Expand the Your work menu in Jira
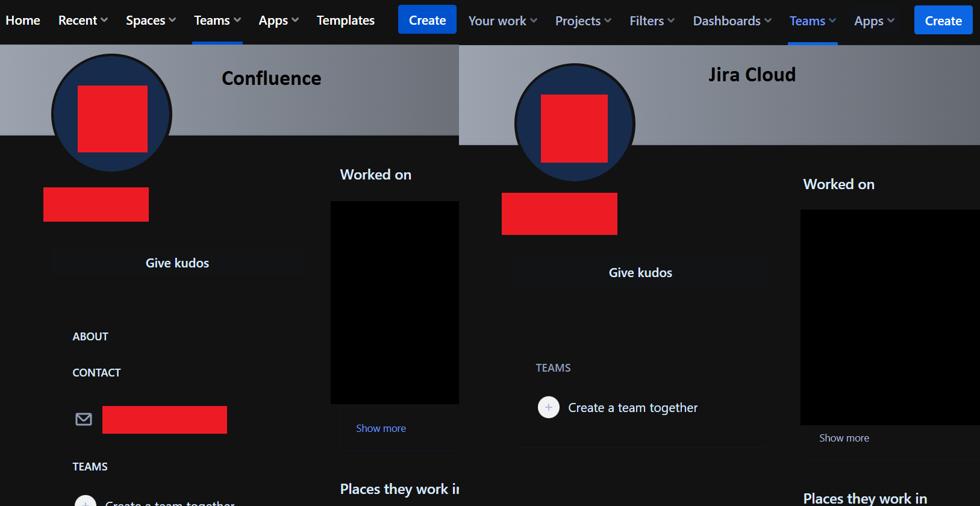980x506 pixels. (503, 21)
